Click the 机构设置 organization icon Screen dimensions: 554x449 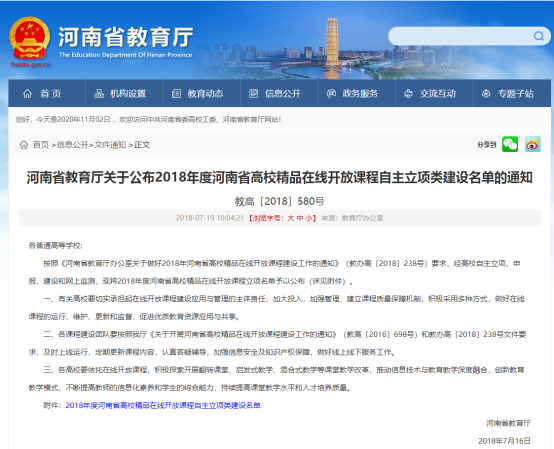point(99,94)
